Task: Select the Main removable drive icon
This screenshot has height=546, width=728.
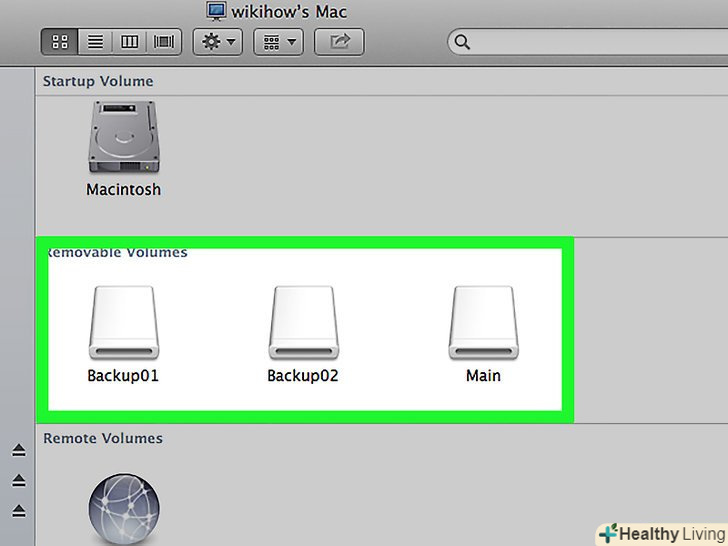Action: coord(483,323)
